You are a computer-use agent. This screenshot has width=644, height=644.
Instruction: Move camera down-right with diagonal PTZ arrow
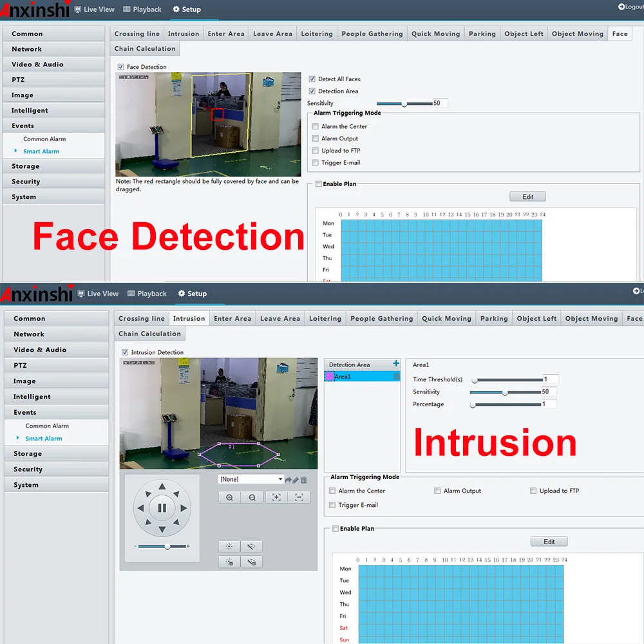[176, 522]
